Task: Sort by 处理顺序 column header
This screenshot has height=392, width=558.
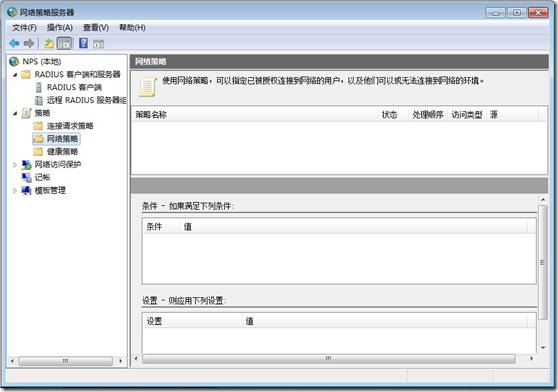Action: pyautogui.click(x=428, y=115)
